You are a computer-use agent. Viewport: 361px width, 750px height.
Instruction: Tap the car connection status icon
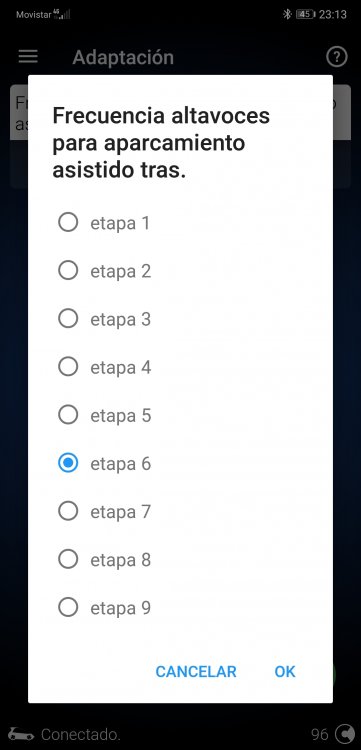21,734
